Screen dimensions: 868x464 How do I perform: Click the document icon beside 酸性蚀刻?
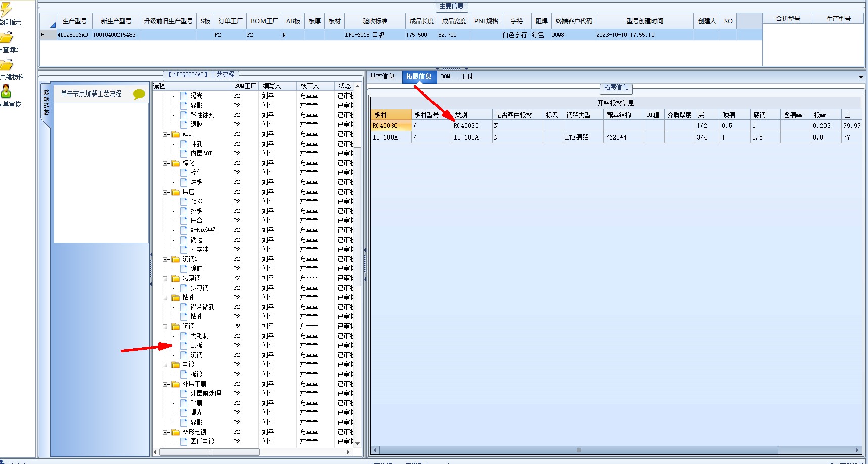pyautogui.click(x=184, y=115)
